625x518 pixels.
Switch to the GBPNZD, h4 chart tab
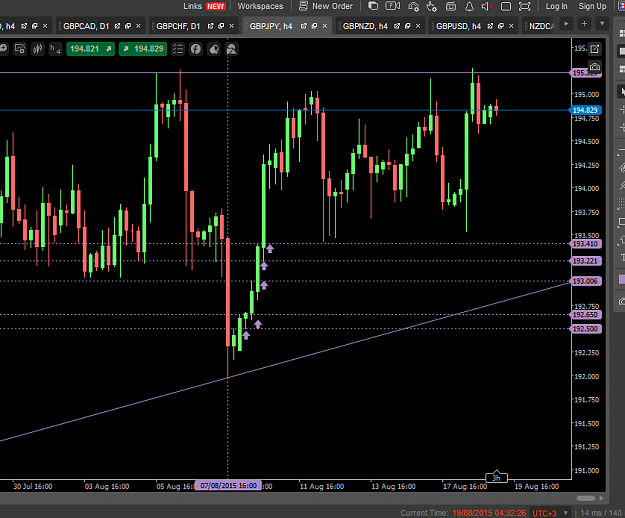pos(365,26)
